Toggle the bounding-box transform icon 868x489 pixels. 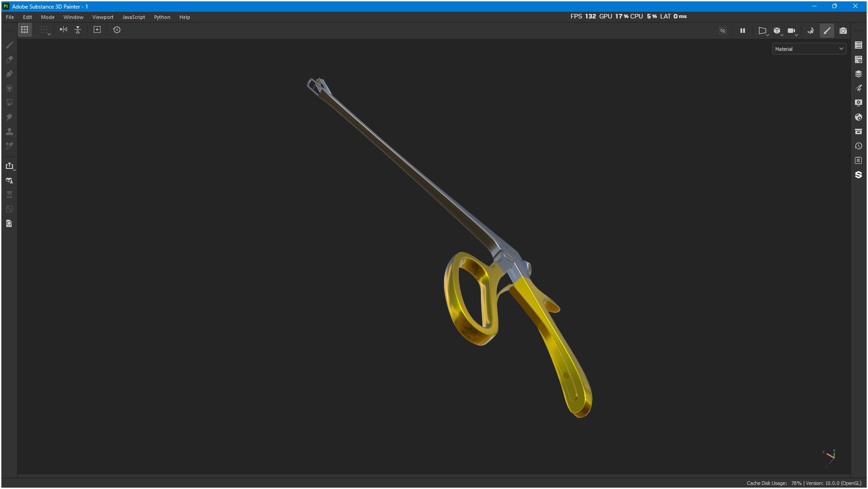[x=25, y=30]
